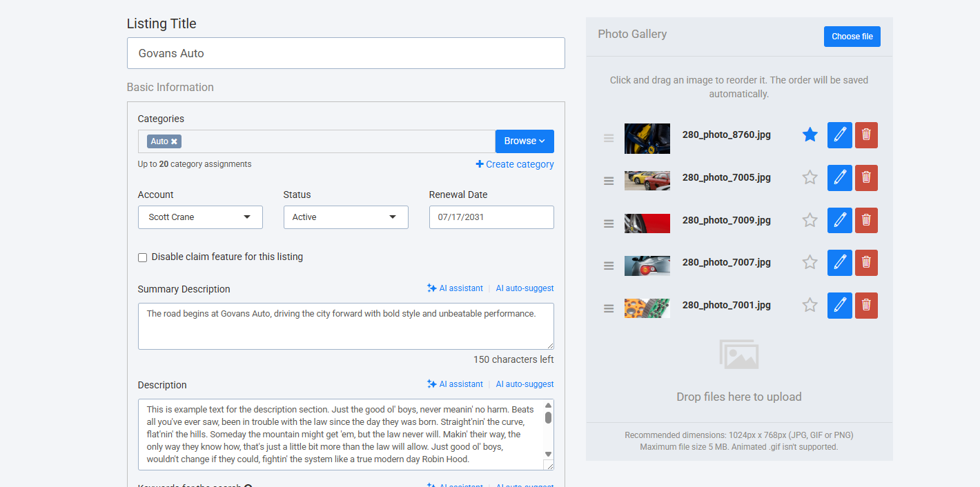The width and height of the screenshot is (980, 487).
Task: Click AI auto-suggest for Description
Action: (x=525, y=384)
